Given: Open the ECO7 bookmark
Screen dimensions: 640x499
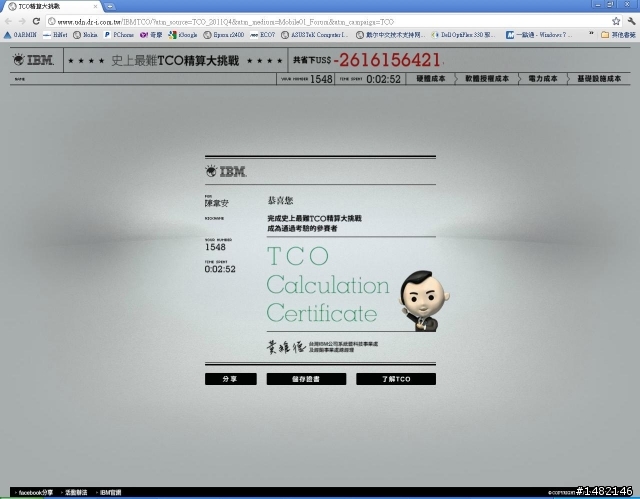Looking at the screenshot, I should point(262,35).
